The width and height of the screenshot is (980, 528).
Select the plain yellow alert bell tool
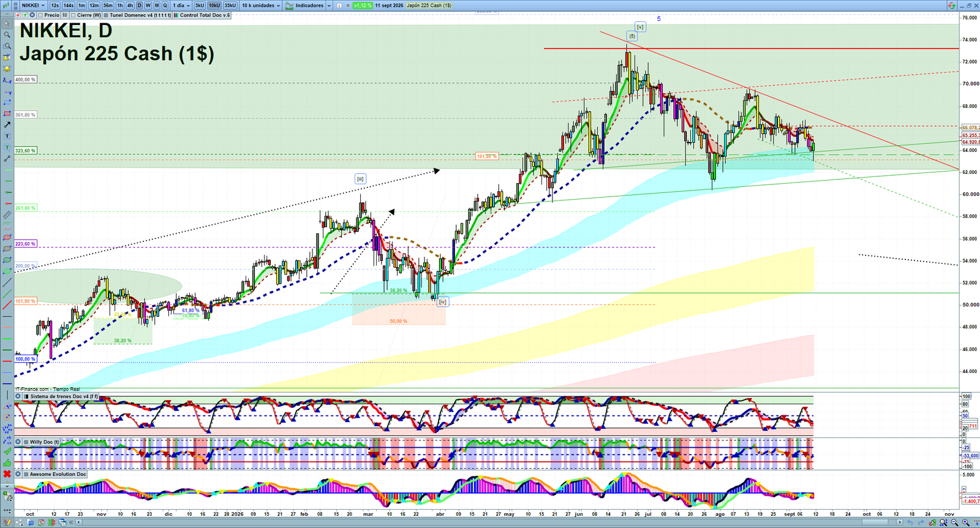click(x=7, y=69)
